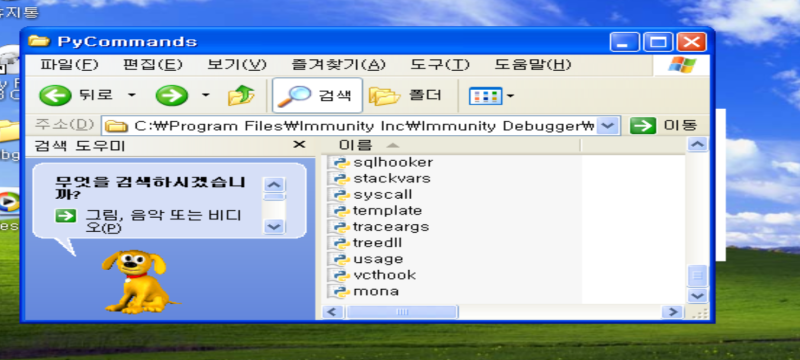Click the mona file name
This screenshot has width=800, height=360.
pos(376,292)
